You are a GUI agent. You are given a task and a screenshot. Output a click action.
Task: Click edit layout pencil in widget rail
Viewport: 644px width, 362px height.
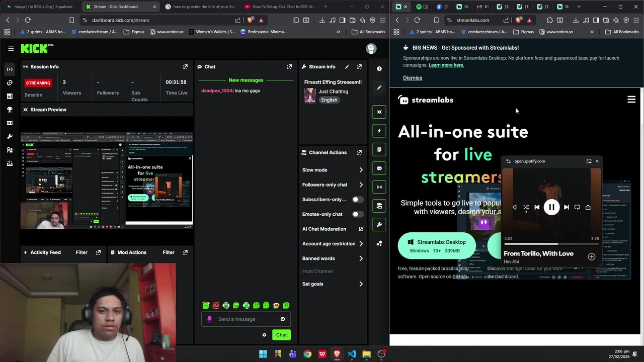coord(379,88)
